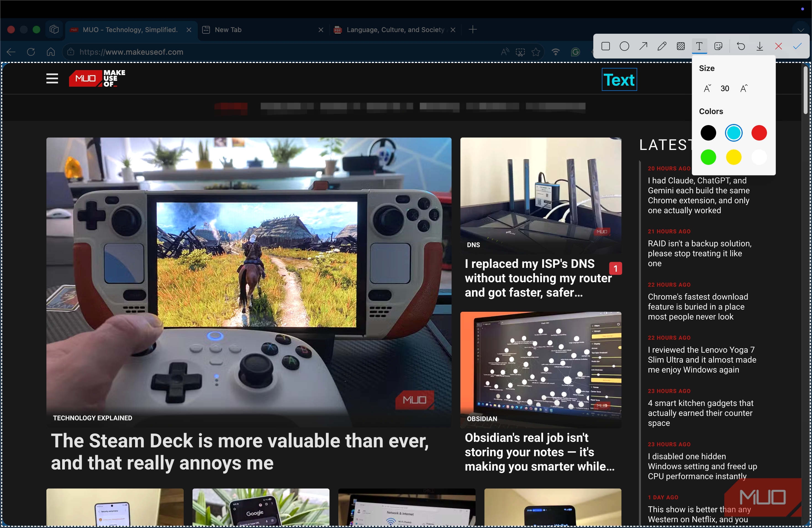The width and height of the screenshot is (812, 528).
Task: Select the mosaic blur tool
Action: [x=681, y=46]
